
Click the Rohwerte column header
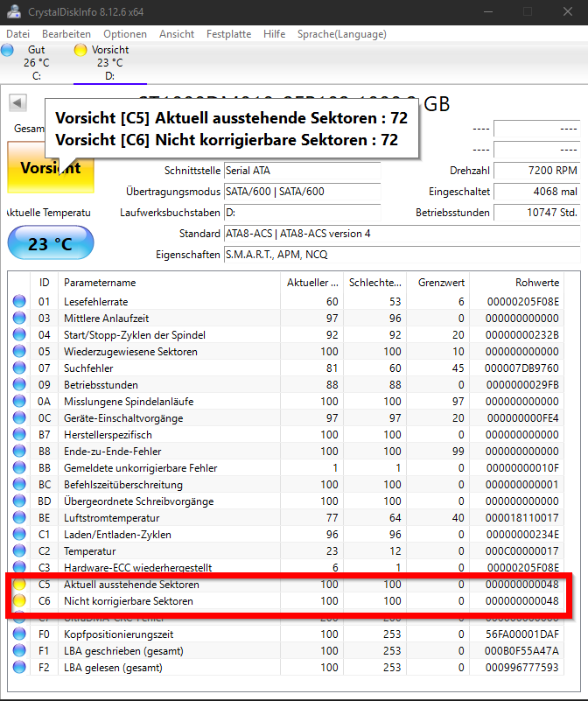tap(517, 283)
